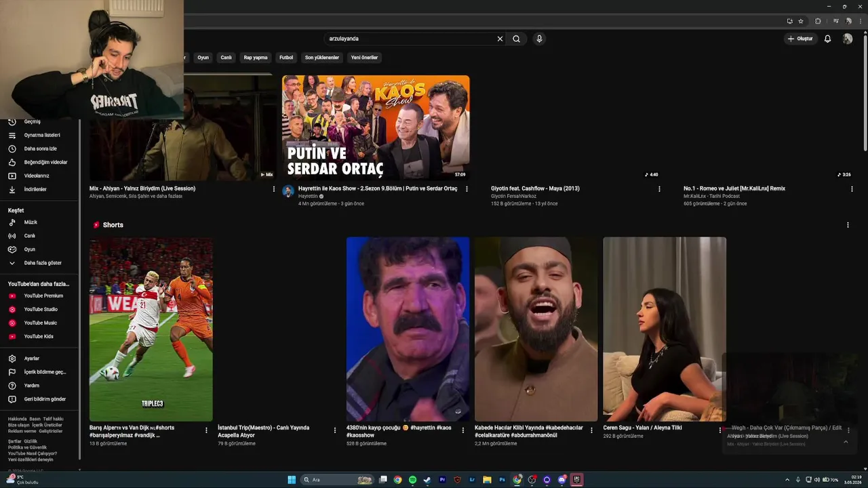Click the Oluştur create button

[800, 39]
